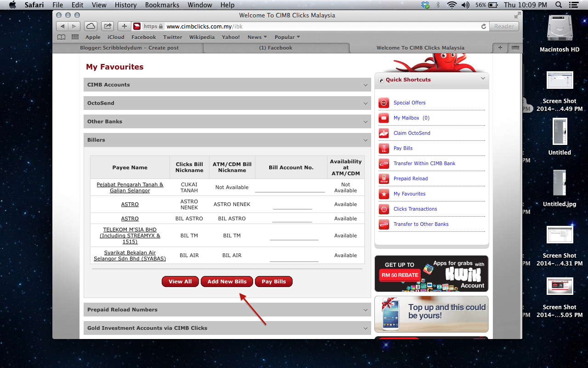Click the Clicks Transactions shortcut icon
The image size is (588, 368).
pos(384,209)
